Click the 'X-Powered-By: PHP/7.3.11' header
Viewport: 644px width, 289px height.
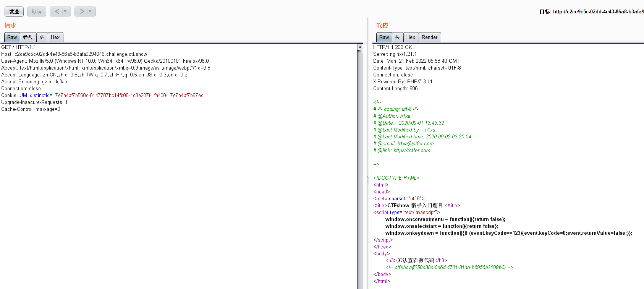point(403,81)
